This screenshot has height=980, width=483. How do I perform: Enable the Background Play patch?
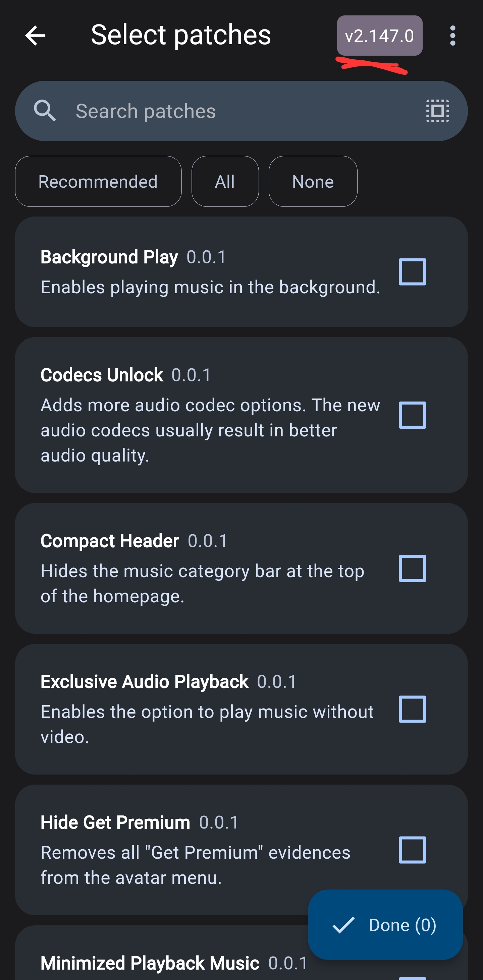click(x=412, y=271)
